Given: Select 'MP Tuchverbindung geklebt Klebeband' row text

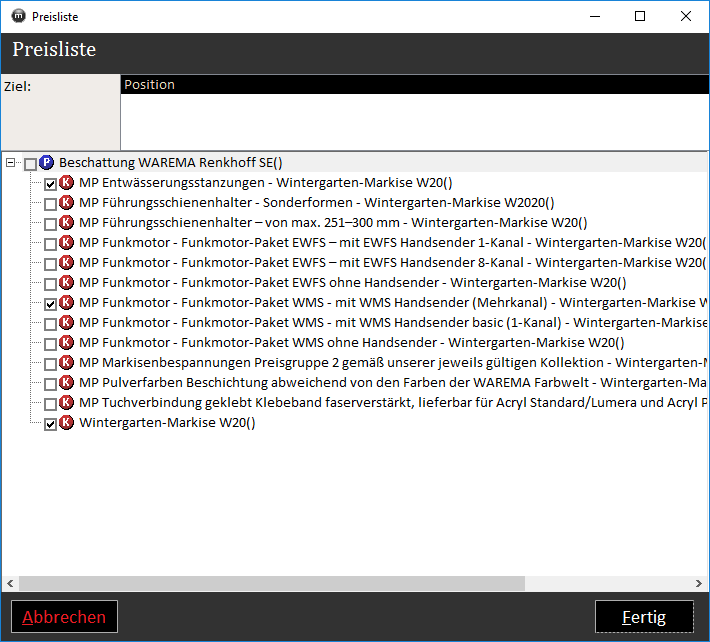Looking at the screenshot, I should pos(393,402).
